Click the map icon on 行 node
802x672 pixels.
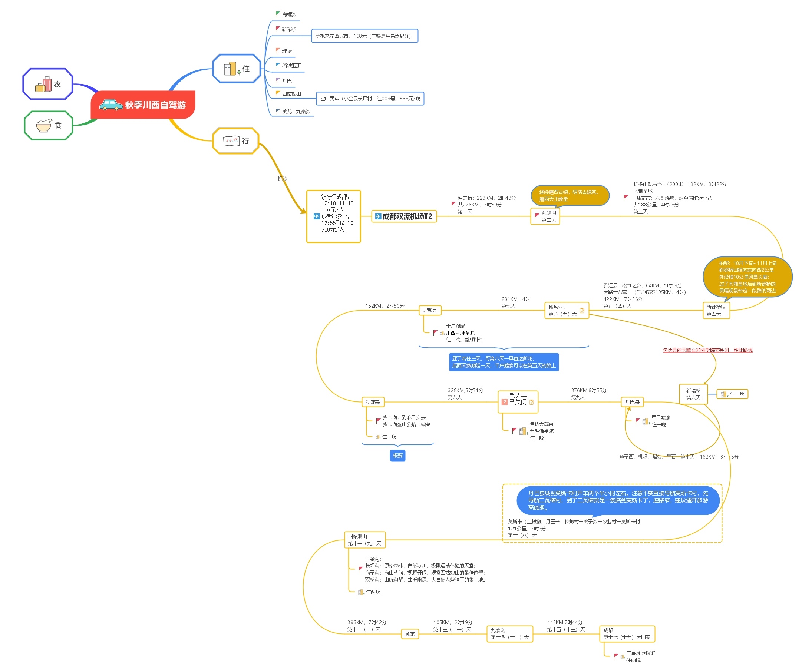click(231, 141)
